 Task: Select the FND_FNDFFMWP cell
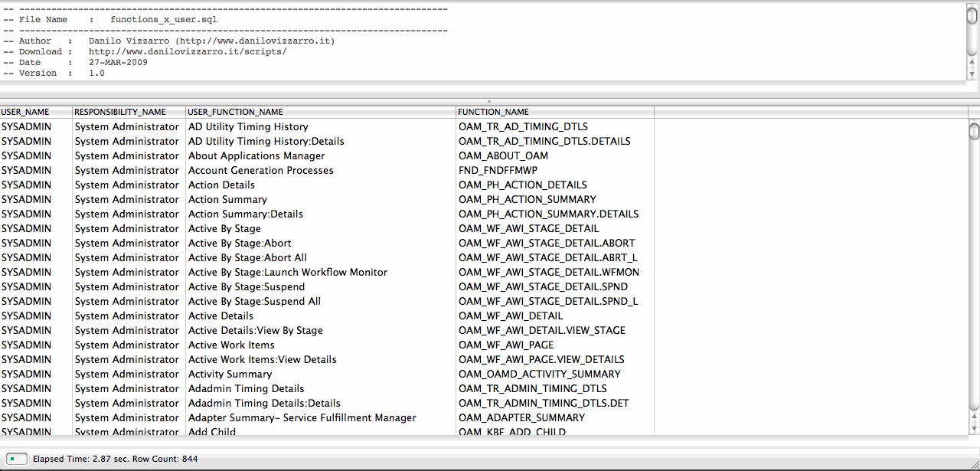pos(555,170)
